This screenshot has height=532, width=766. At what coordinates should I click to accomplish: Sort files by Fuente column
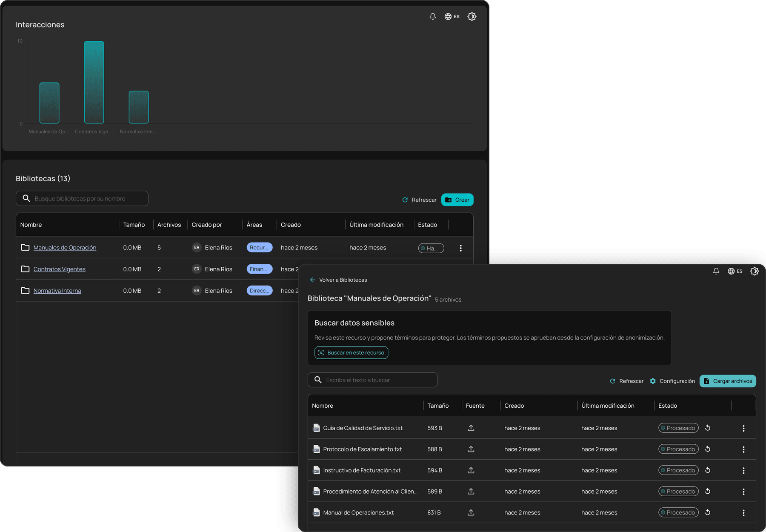pos(475,406)
